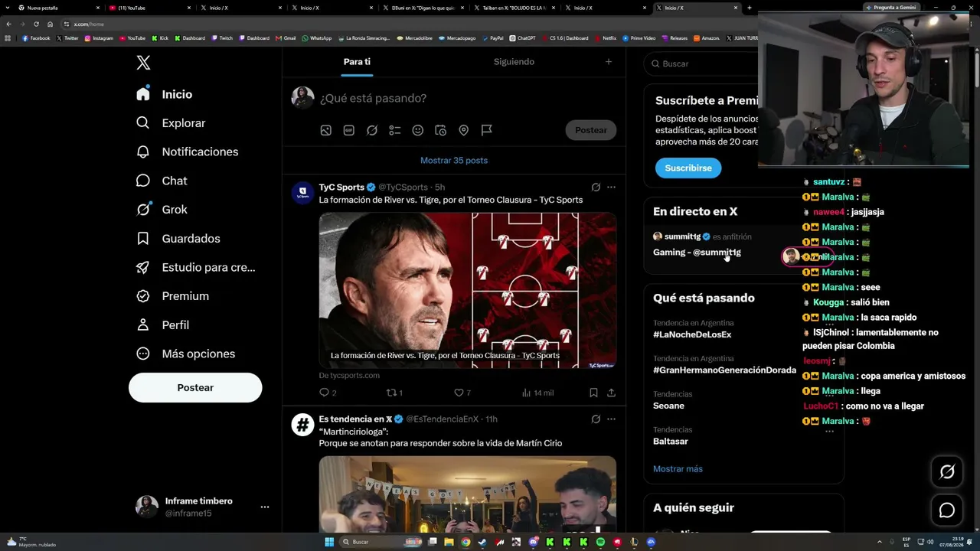
Task: Open the emoji picker in composer
Action: point(418,131)
